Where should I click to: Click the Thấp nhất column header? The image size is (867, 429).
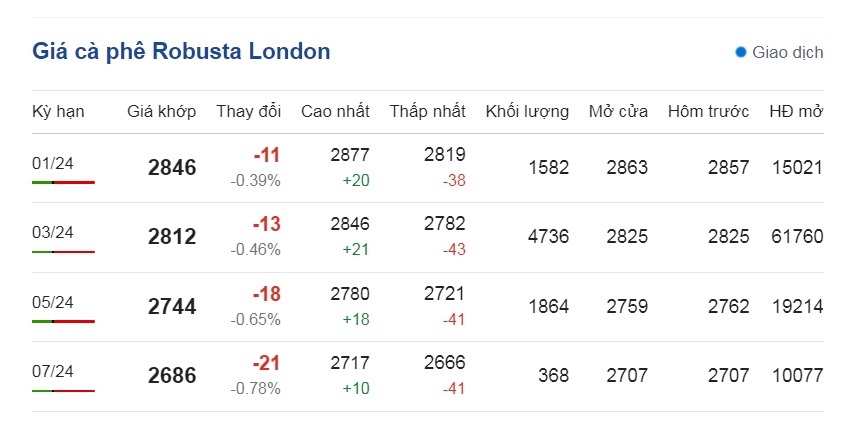427,112
